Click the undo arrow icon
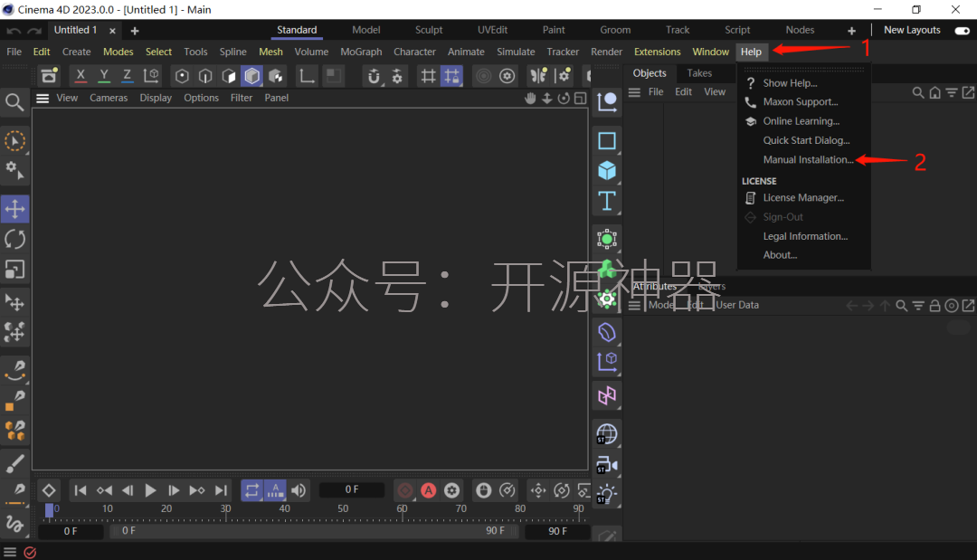Screen dimensions: 977x560 [x=14, y=31]
